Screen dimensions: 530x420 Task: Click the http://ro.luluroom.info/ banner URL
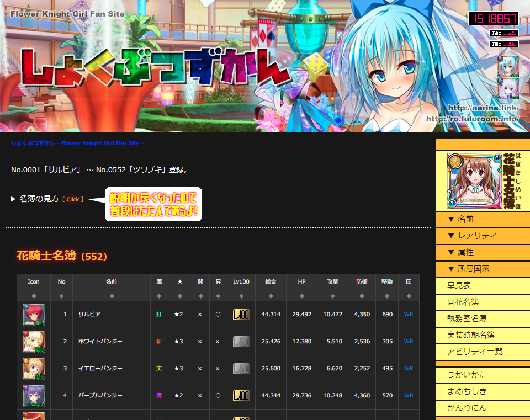click(x=473, y=119)
